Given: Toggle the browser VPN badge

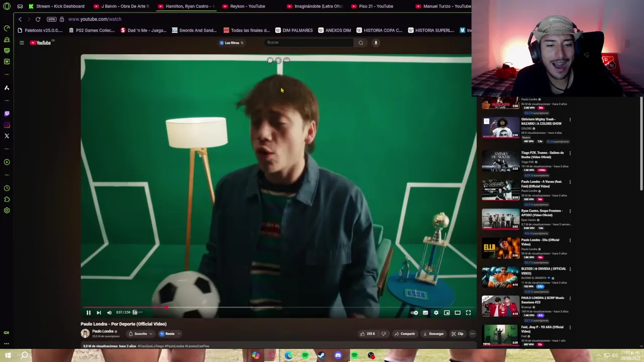Looking at the screenshot, I should click(51, 19).
